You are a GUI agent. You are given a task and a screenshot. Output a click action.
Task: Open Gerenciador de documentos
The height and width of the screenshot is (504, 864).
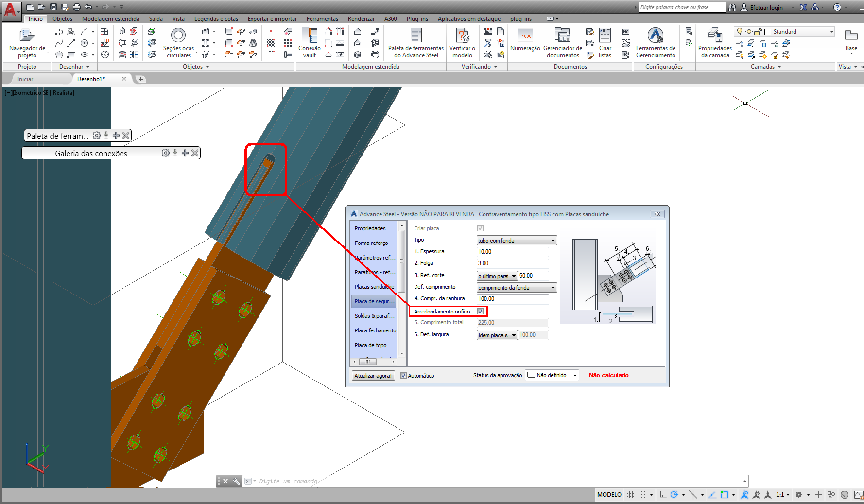(563, 43)
